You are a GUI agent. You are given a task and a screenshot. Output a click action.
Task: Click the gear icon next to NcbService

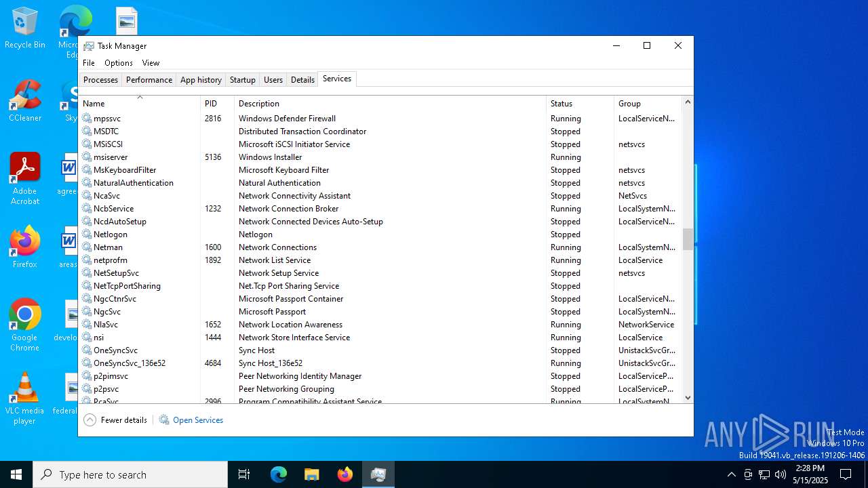[x=87, y=209]
